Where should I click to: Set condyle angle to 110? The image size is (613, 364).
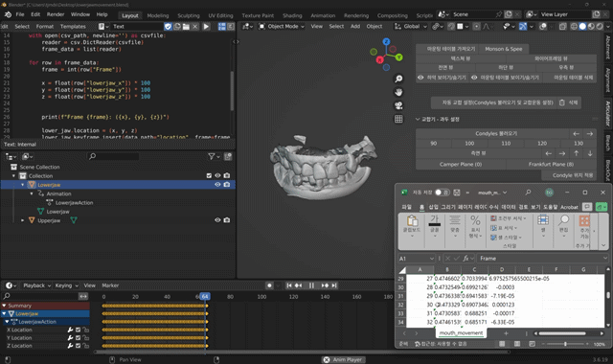click(506, 144)
